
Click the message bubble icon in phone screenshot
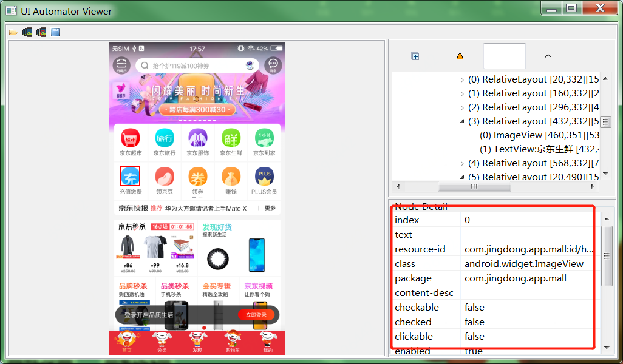(x=273, y=65)
